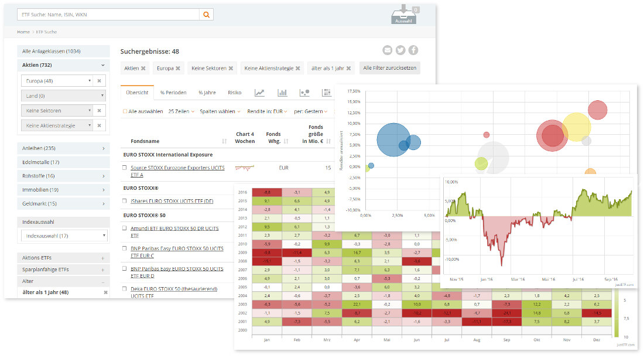This screenshot has height=358, width=644.
Task: Switch to the bar chart view icon
Action: (282, 93)
